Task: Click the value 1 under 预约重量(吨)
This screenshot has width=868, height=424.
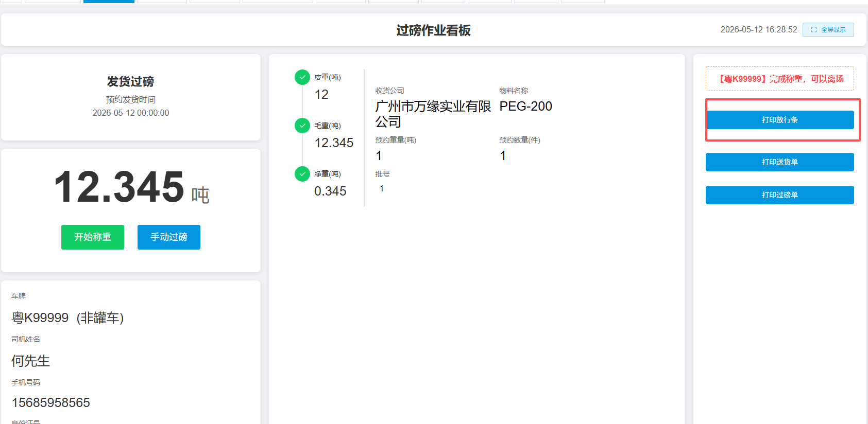Action: 379,155
